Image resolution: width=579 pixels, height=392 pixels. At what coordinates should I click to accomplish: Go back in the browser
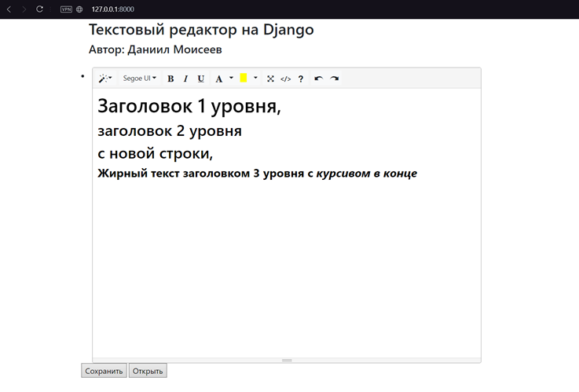click(x=9, y=9)
